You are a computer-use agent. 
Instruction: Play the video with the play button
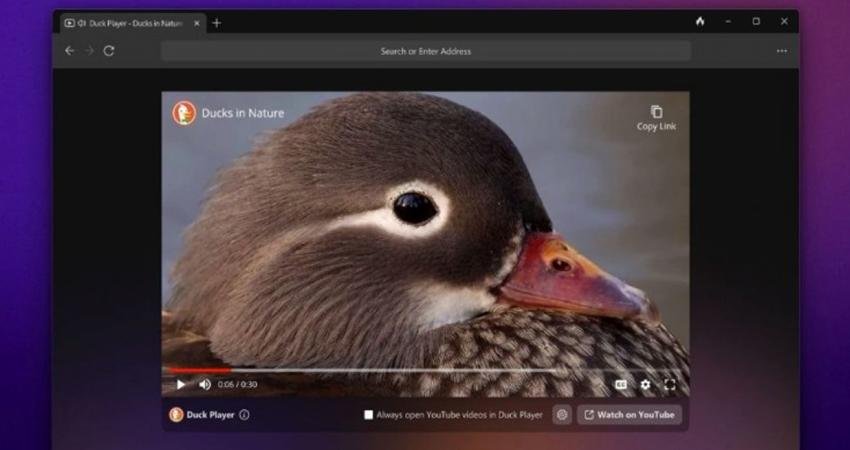[x=181, y=384]
